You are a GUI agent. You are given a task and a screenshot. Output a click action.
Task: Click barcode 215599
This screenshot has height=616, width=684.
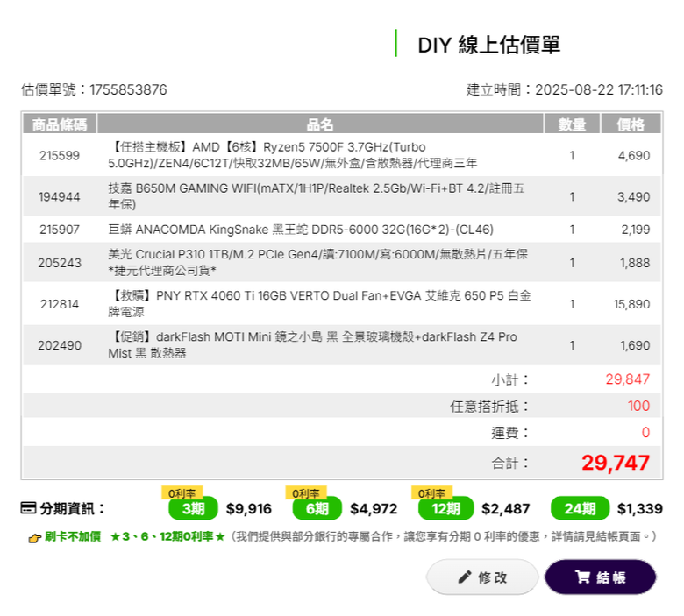(60, 155)
